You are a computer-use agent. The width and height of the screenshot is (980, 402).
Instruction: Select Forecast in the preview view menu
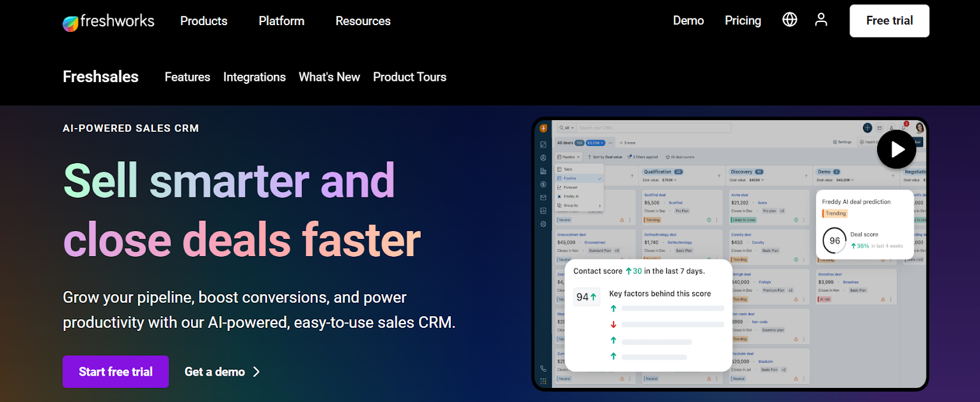[579, 188]
